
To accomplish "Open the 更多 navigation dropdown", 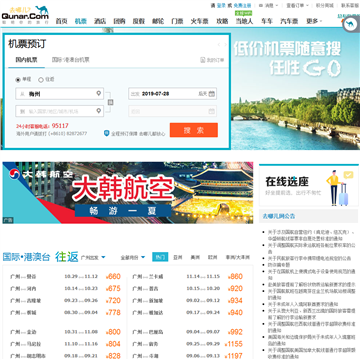I will (x=314, y=21).
